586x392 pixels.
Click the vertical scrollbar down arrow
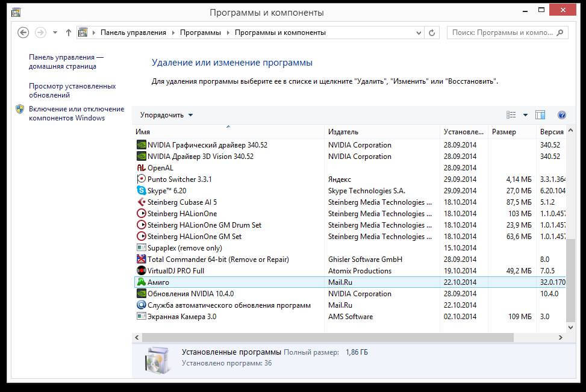[x=570, y=328]
